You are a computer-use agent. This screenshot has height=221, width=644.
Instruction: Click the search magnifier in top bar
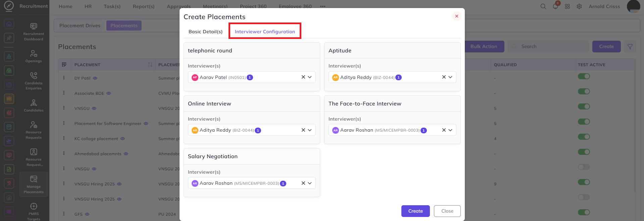[543, 6]
